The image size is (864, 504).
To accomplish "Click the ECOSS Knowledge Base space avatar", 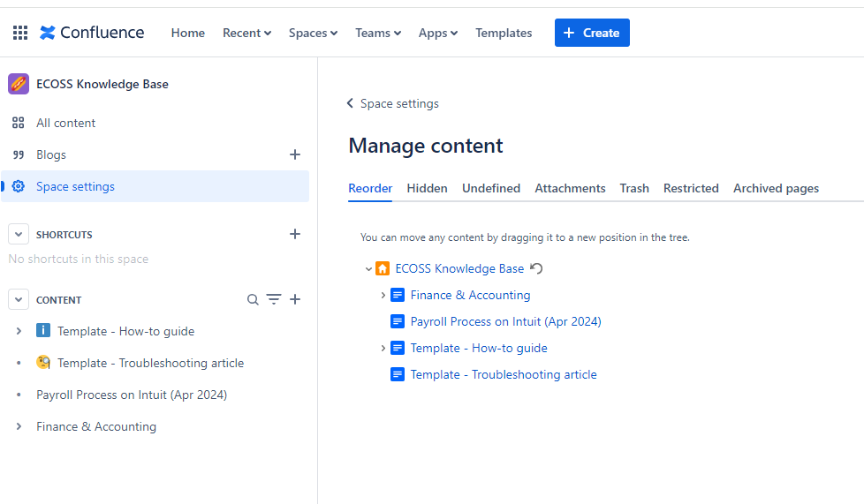I will tap(19, 84).
